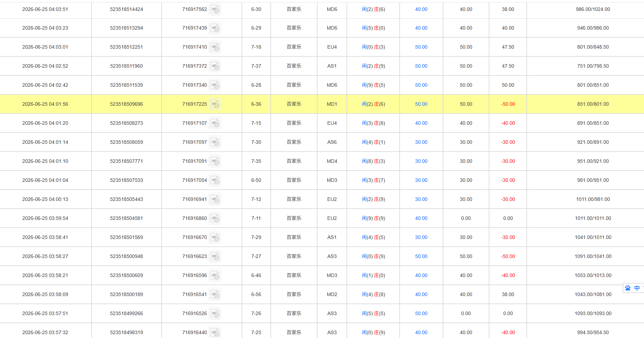
Task: Click order number 523518507771
Action: (x=126, y=161)
